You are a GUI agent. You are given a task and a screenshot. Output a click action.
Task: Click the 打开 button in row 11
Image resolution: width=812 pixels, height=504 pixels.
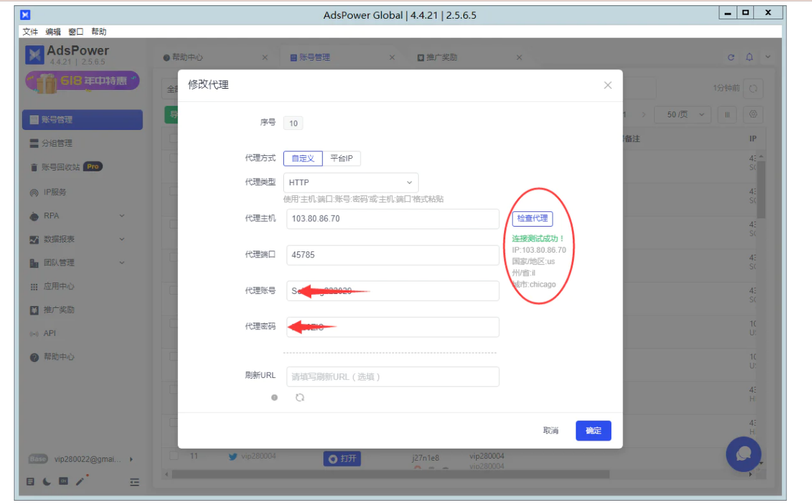click(342, 459)
